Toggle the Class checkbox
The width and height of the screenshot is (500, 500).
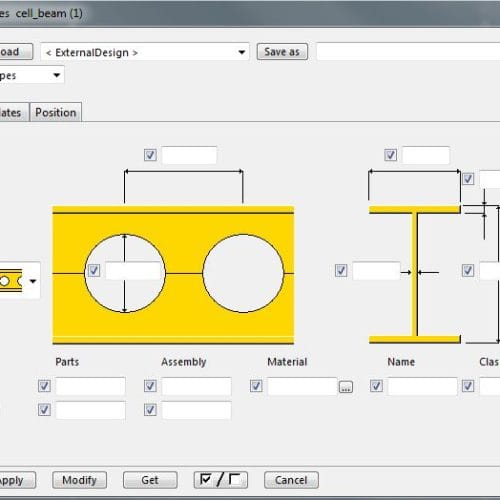click(x=468, y=386)
